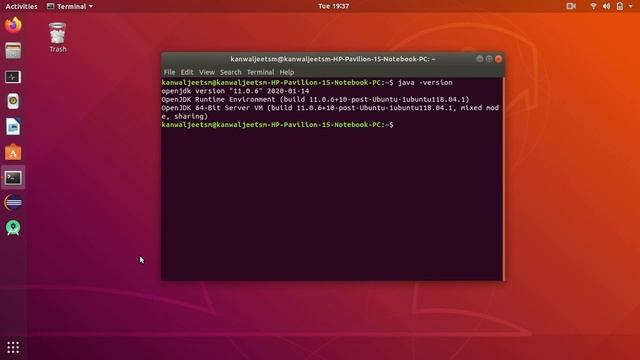The height and width of the screenshot is (360, 640).
Task: Click the screen recording camera indicator
Action: [571, 6]
